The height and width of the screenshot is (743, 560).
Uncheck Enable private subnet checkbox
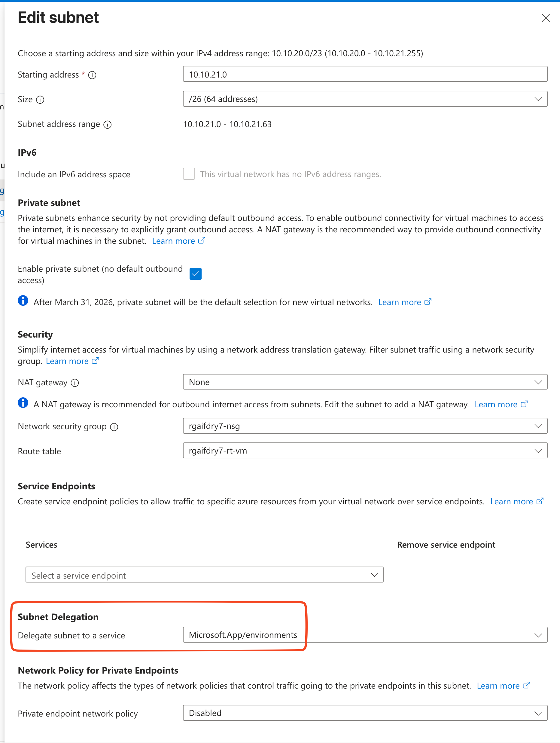tap(195, 274)
